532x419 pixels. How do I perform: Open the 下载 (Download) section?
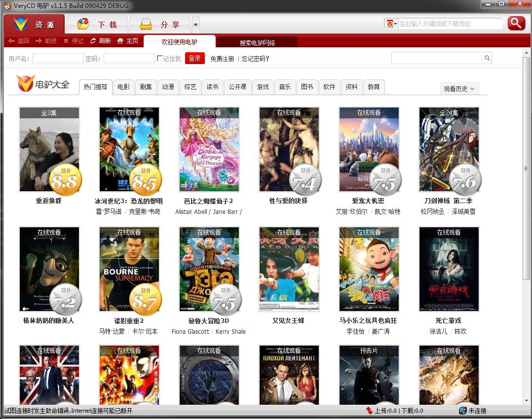[97, 25]
